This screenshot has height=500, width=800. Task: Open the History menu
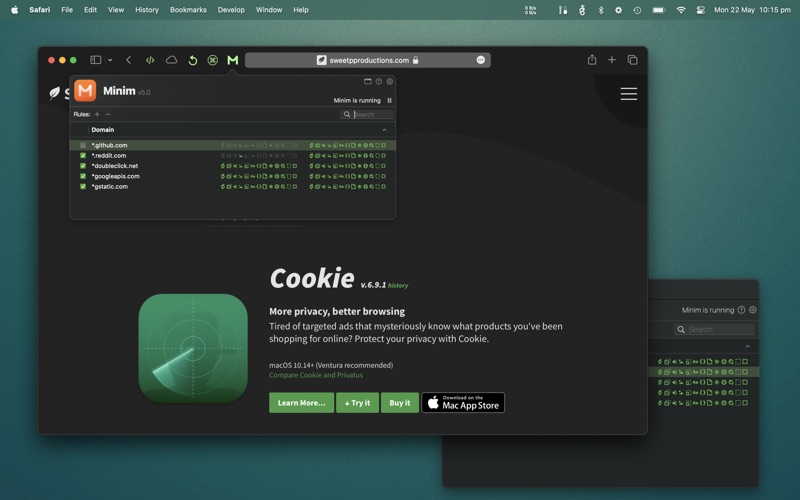(147, 10)
